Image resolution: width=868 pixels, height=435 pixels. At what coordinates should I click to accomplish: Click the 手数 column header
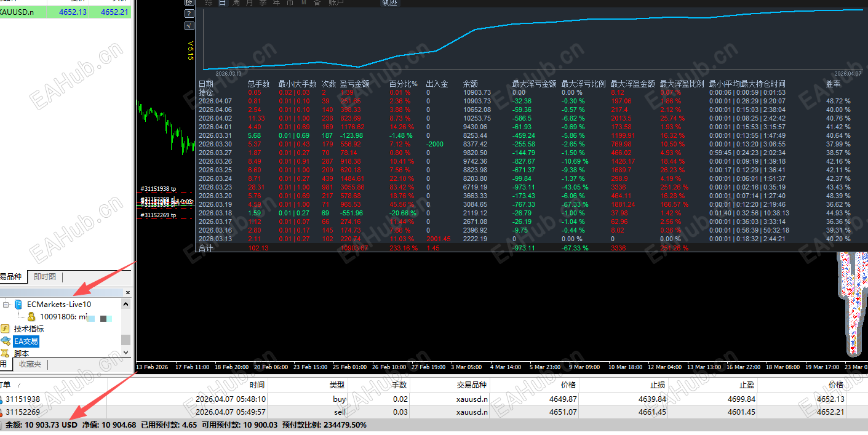[399, 385]
